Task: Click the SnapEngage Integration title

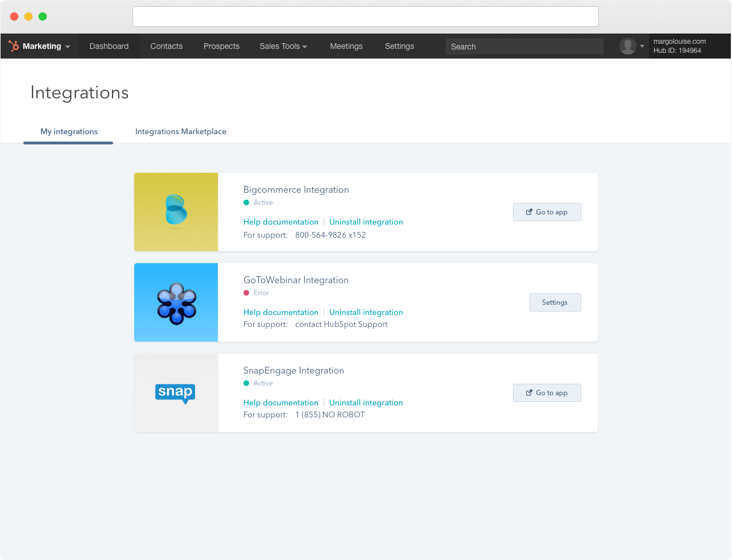Action: [293, 371]
